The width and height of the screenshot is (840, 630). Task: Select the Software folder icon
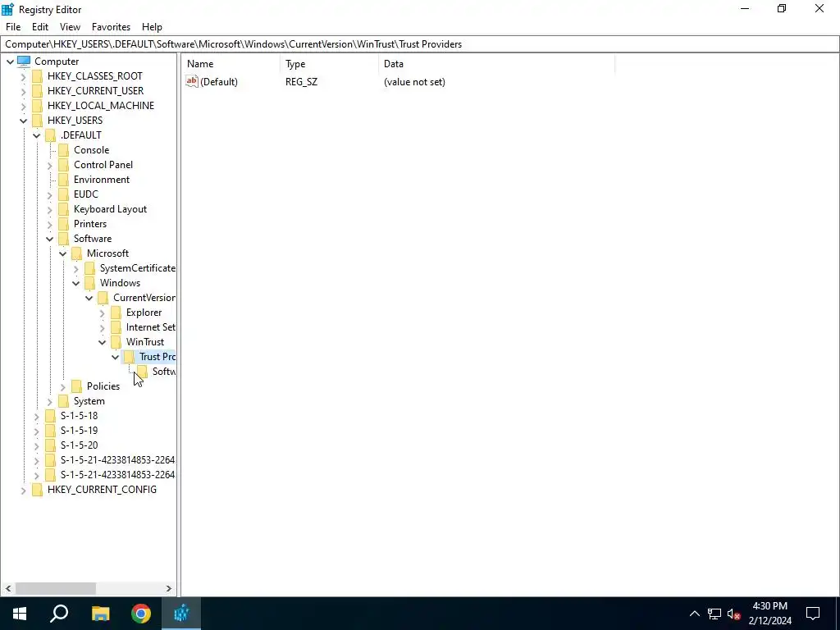63,239
